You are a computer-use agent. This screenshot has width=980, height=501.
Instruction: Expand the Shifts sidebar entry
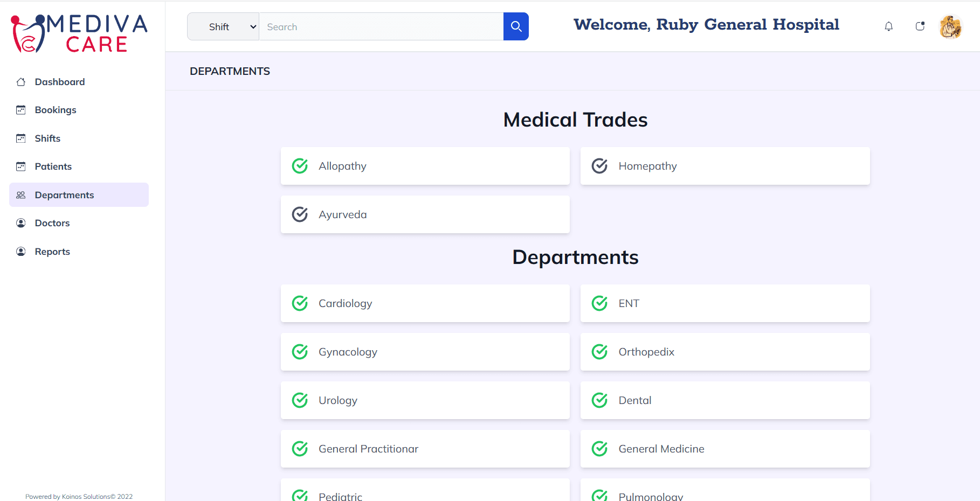47,138
